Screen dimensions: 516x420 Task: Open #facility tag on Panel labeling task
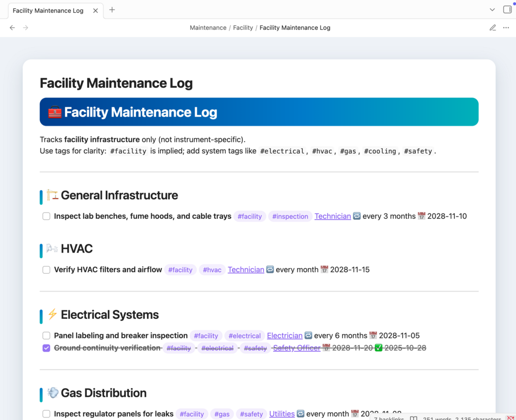pos(206,336)
